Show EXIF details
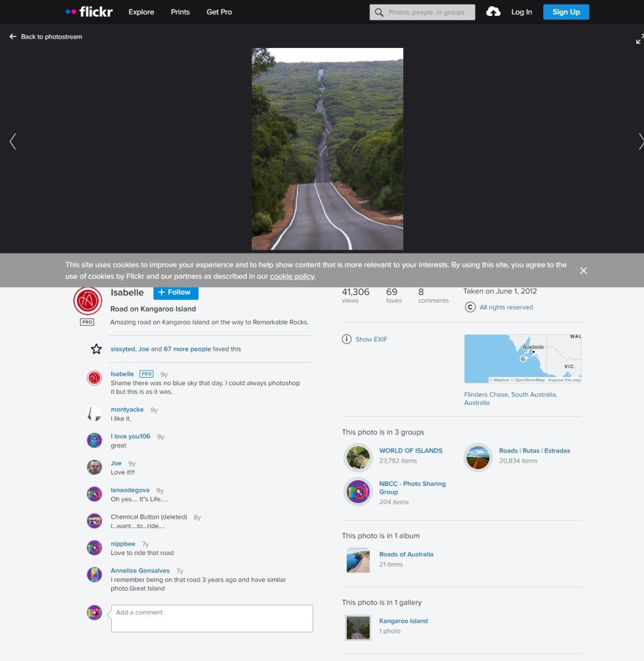 [x=371, y=340]
